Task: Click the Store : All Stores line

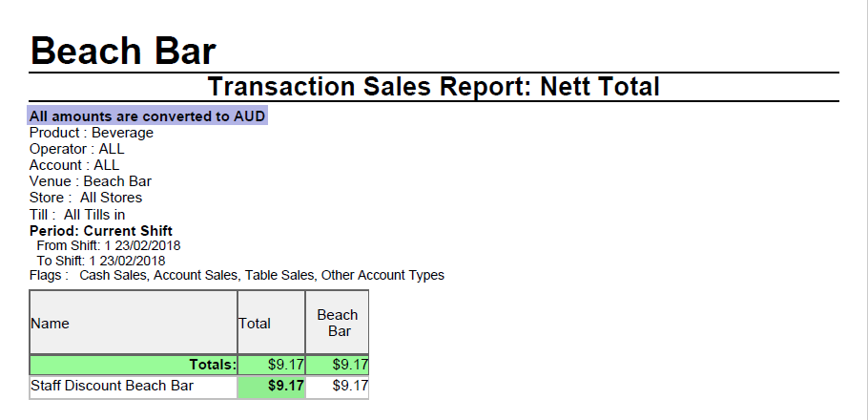Action: pos(86,198)
